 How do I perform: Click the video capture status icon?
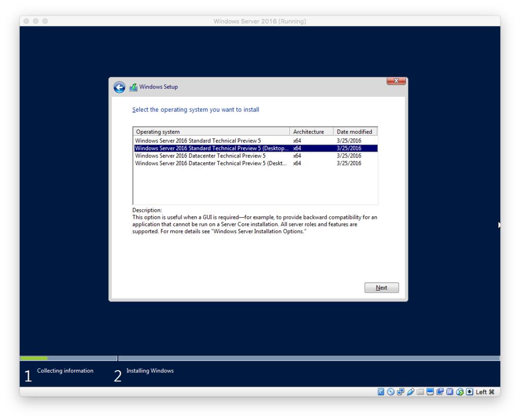(440, 392)
